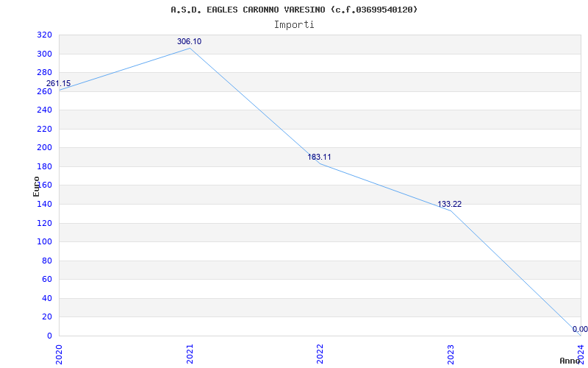588x368 pixels.
Task: Click the 2021 x-axis label
Action: (190, 354)
